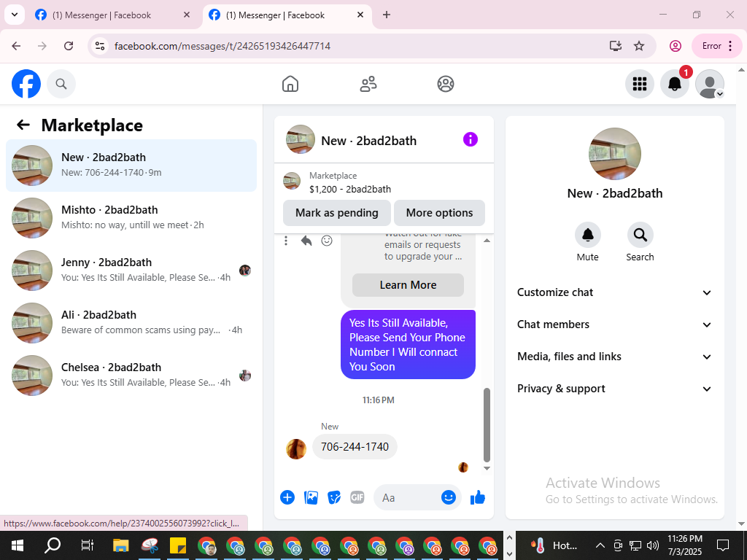Image resolution: width=747 pixels, height=560 pixels.
Task: Click the Mark as pending button
Action: [337, 213]
